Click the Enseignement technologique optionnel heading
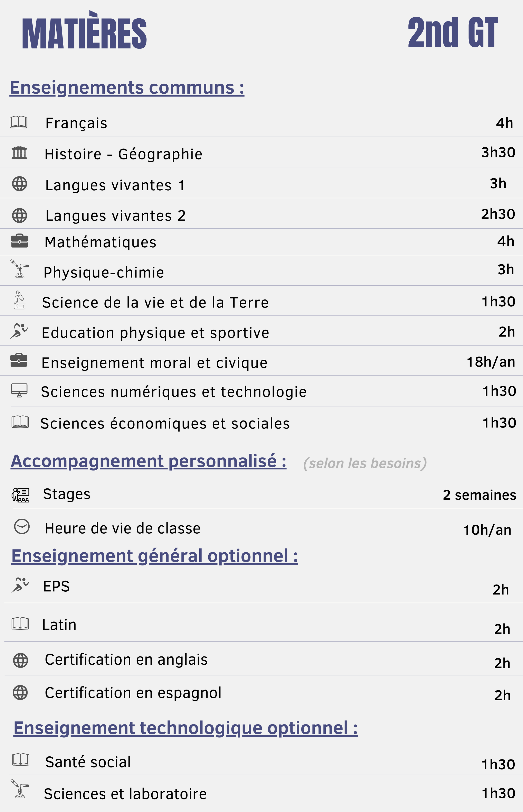Image resolution: width=523 pixels, height=812 pixels. tap(186, 728)
